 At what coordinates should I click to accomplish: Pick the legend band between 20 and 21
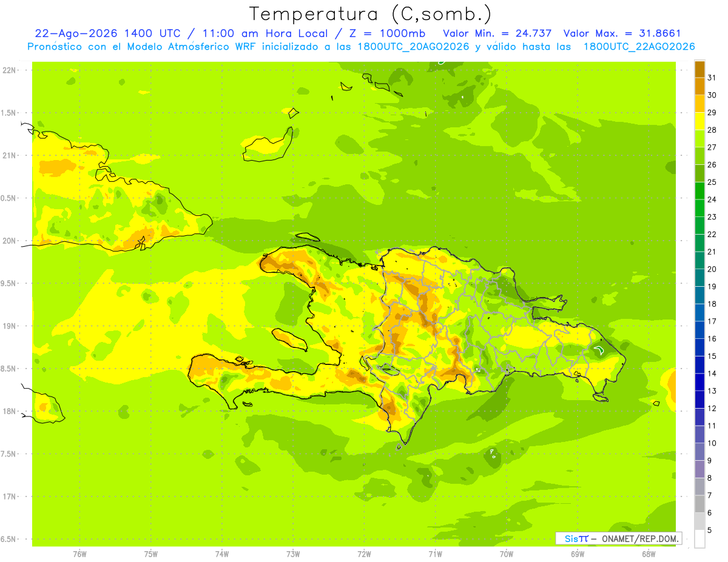pyautogui.click(x=699, y=260)
